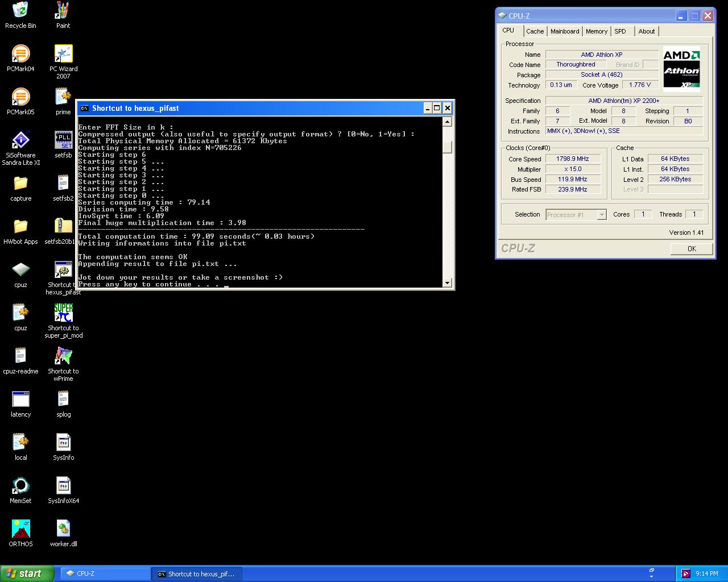The width and height of the screenshot is (728, 582).
Task: Open the capture folder on desktop
Action: [20, 184]
